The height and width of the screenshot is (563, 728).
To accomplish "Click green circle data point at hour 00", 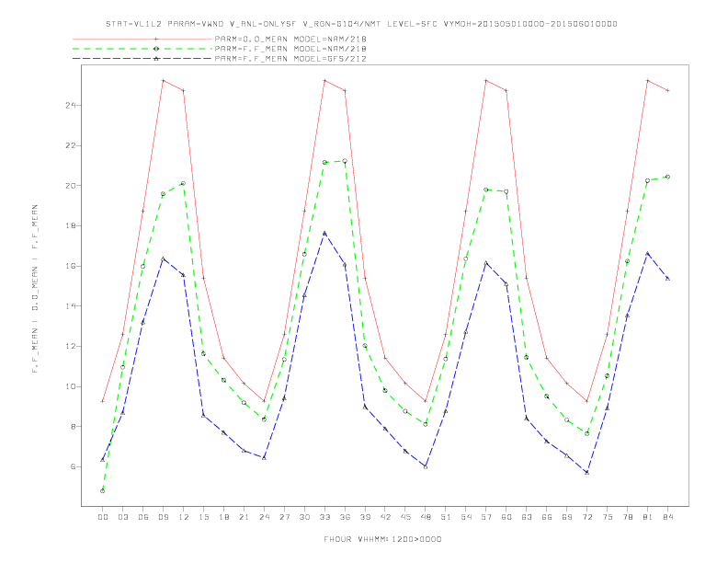I will coord(103,491).
